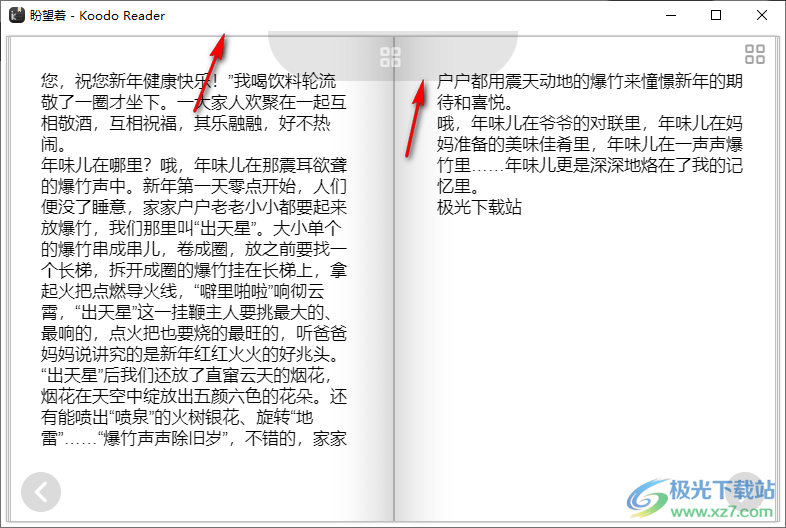Screen dimensions: 786x528
Task: Click the right-page line "户户都用震天动地的爆竹"
Action: (x=590, y=81)
